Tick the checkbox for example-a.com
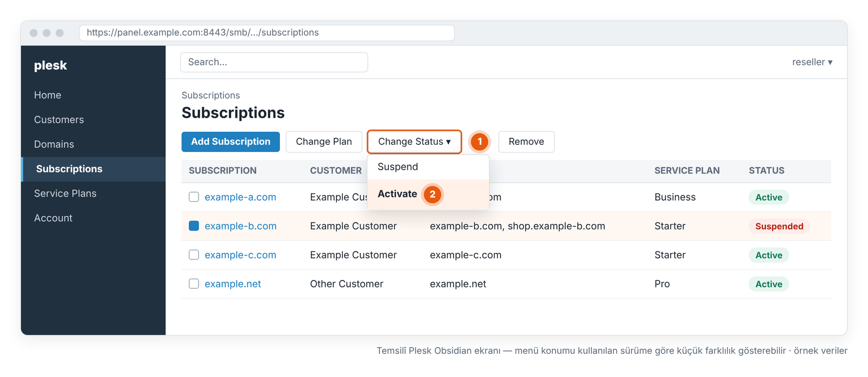This screenshot has width=868, height=377. point(194,197)
